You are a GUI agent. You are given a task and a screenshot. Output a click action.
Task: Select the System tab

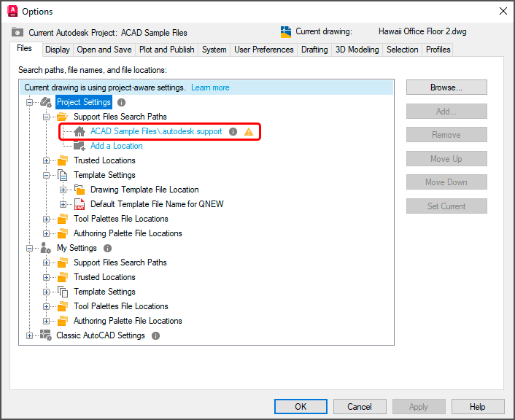214,50
